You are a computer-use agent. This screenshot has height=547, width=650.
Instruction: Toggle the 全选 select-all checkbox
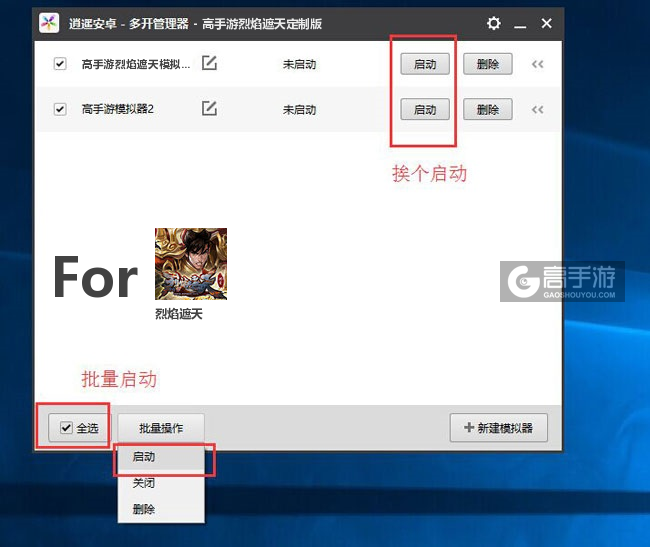click(x=66, y=427)
